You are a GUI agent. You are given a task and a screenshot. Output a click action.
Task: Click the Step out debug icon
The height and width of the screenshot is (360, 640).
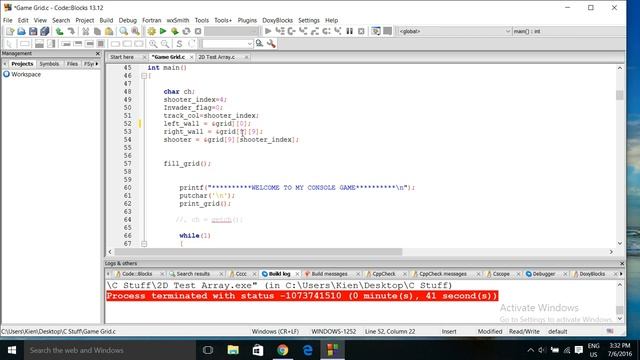tap(315, 31)
